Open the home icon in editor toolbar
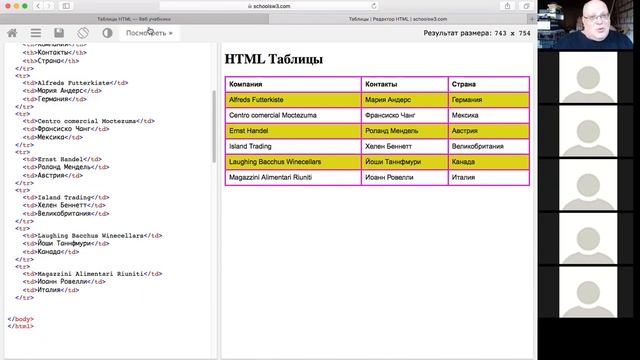 (12, 33)
